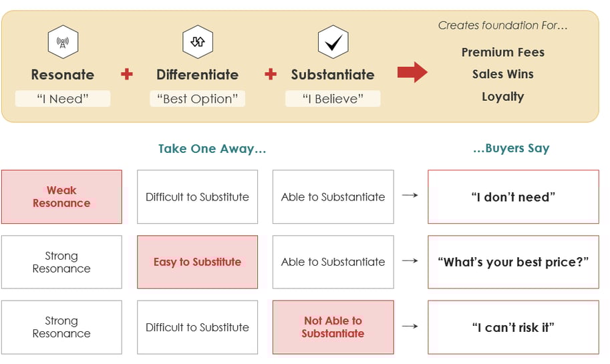Click the Premium Fees text
610x364 pixels.
coord(502,52)
